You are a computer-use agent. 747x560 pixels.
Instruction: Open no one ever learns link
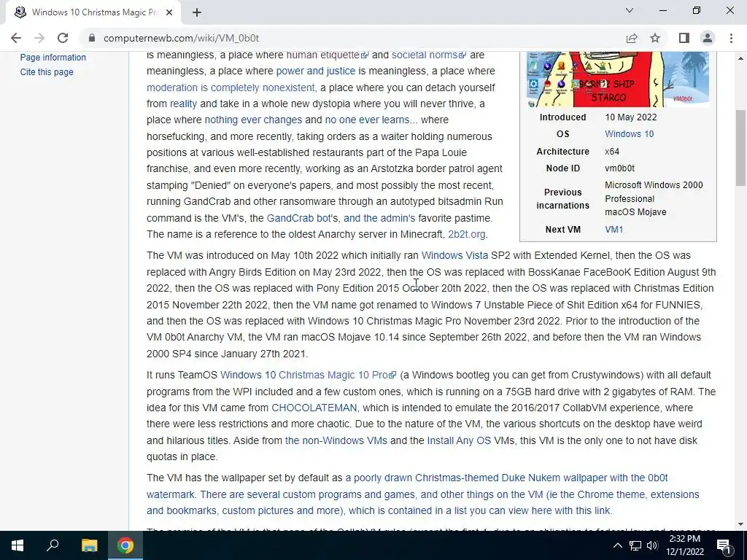(367, 120)
